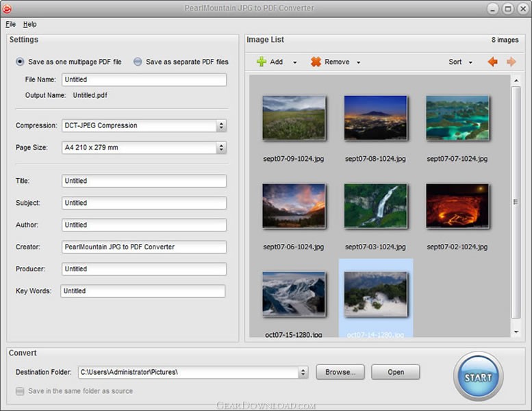Open the Add dropdown arrow
The image size is (532, 411).
click(x=295, y=62)
